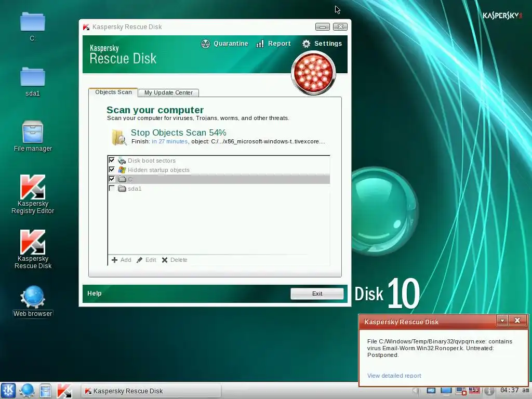Open the KDE start menu

pos(8,391)
